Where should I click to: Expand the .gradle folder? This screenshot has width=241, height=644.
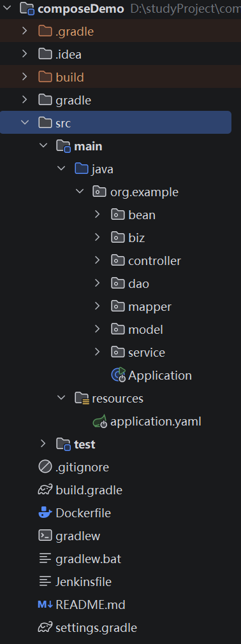point(25,31)
